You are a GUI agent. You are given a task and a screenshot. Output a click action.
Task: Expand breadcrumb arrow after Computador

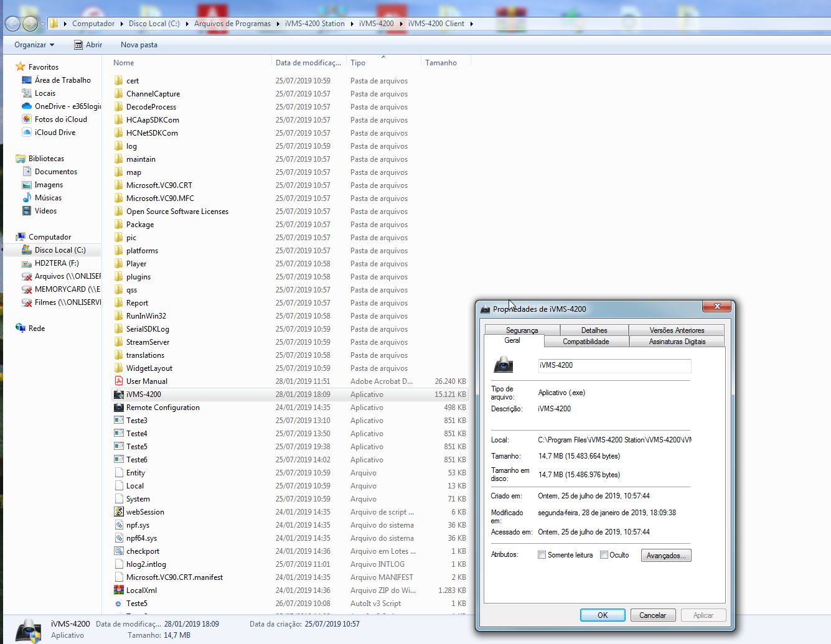tap(121, 24)
